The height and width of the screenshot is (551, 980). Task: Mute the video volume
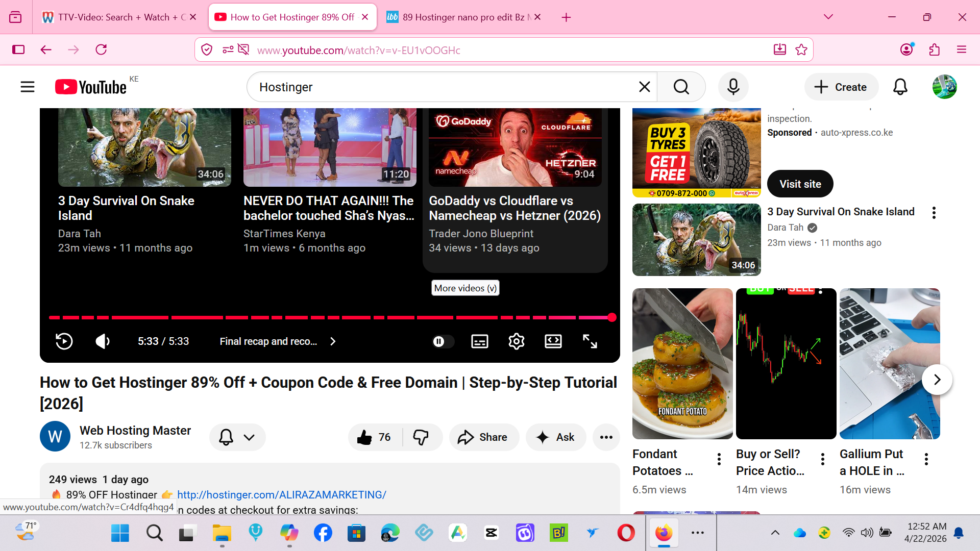tap(103, 341)
